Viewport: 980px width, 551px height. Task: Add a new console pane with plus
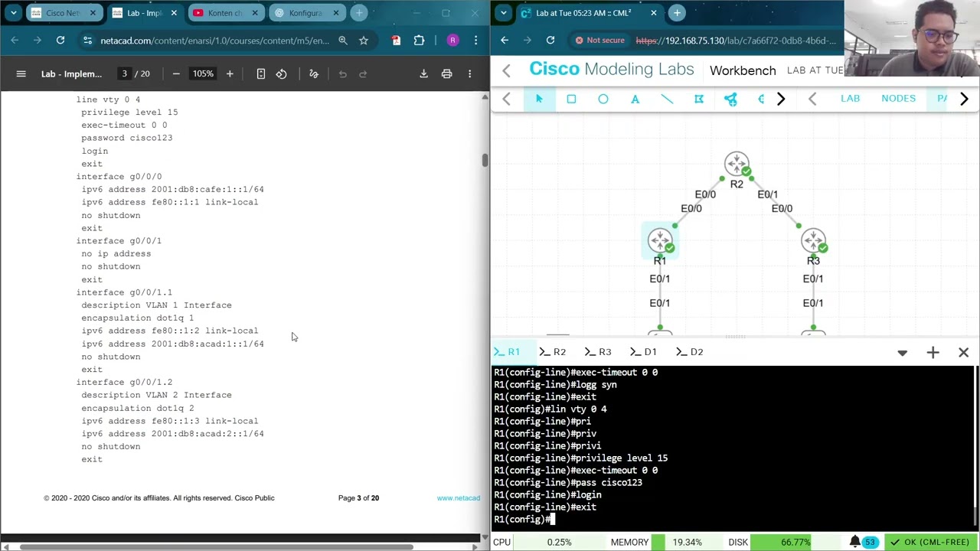pos(933,352)
